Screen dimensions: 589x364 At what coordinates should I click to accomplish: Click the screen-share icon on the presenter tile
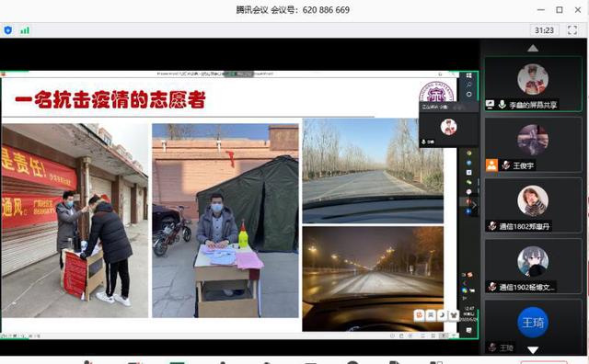pos(491,104)
